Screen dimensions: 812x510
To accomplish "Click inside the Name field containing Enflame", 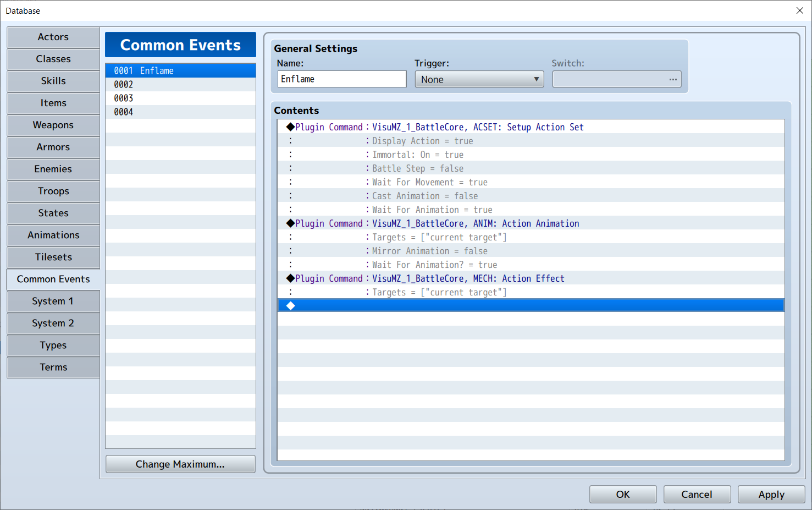I will click(x=341, y=79).
